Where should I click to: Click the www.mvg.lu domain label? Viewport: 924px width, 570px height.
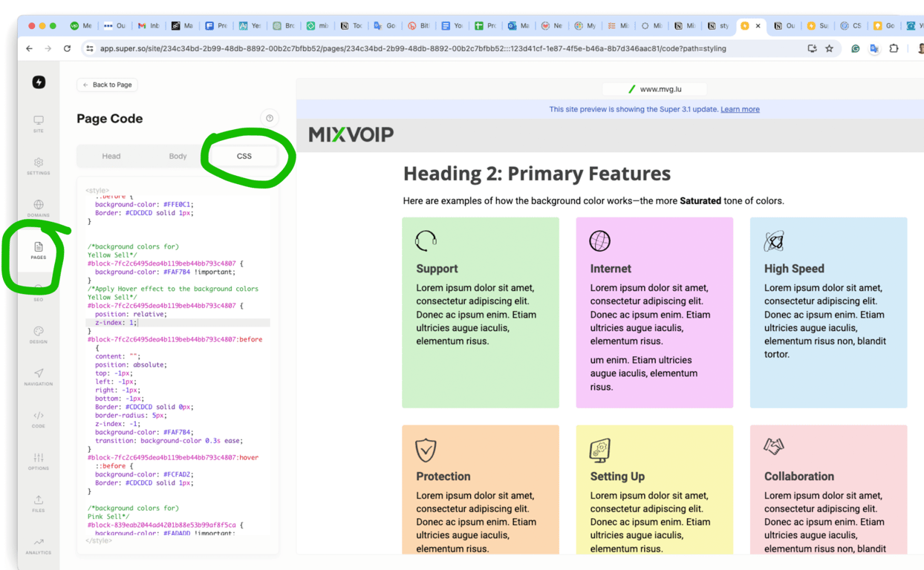(x=660, y=88)
